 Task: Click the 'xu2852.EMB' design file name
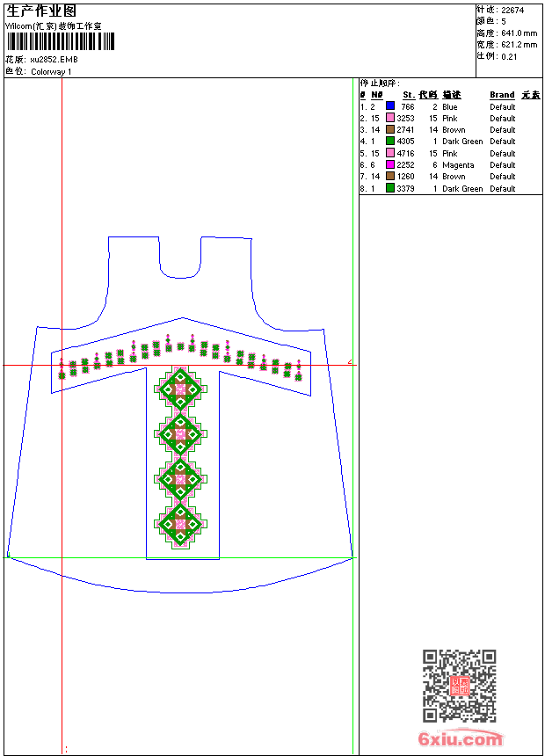click(54, 60)
